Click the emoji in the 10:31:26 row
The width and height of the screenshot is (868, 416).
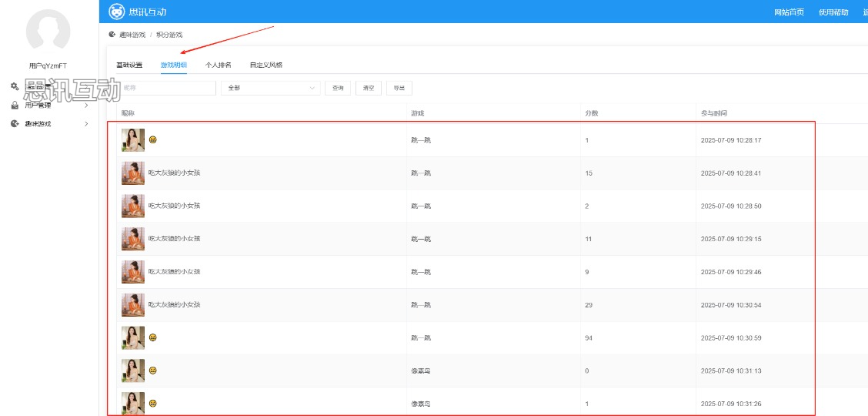click(x=153, y=403)
